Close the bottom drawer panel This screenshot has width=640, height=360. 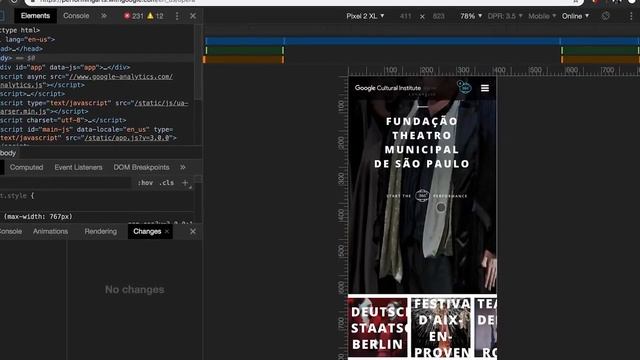point(193,231)
